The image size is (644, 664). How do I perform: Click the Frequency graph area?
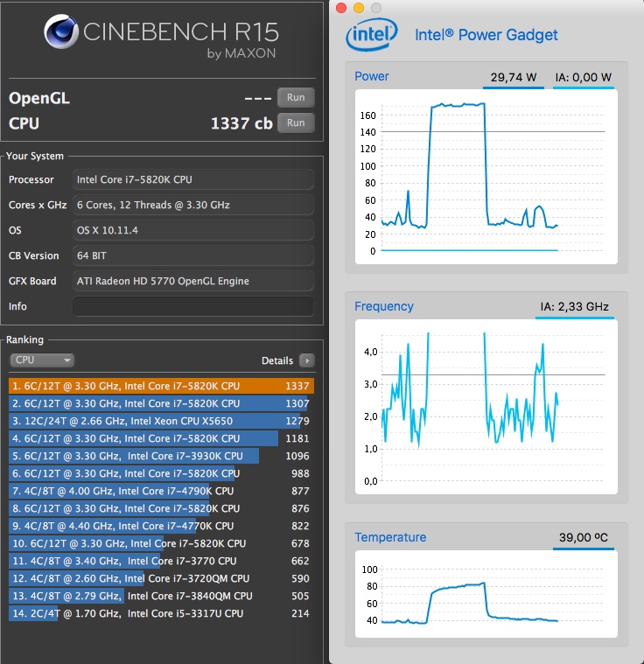click(x=486, y=407)
